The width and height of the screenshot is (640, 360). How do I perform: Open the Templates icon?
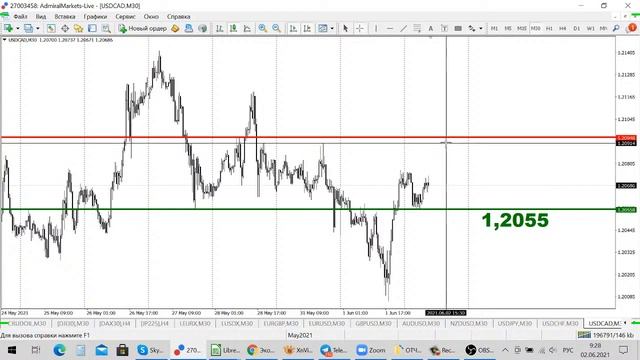323,28
